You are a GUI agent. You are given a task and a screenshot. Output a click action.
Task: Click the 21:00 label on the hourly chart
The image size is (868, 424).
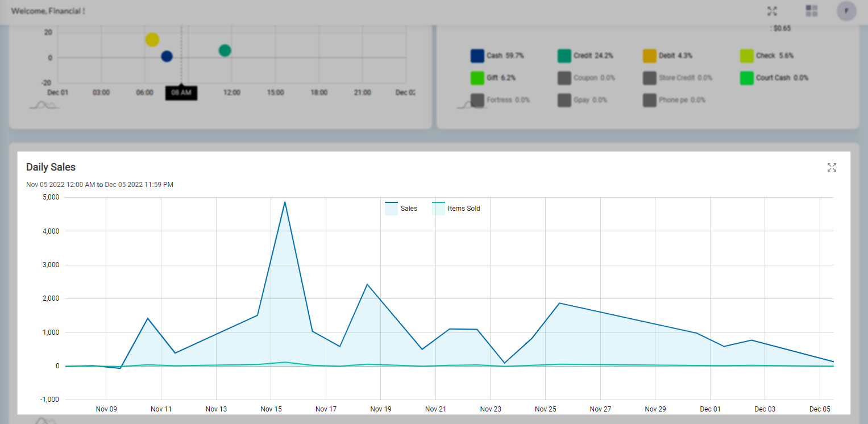(x=363, y=93)
